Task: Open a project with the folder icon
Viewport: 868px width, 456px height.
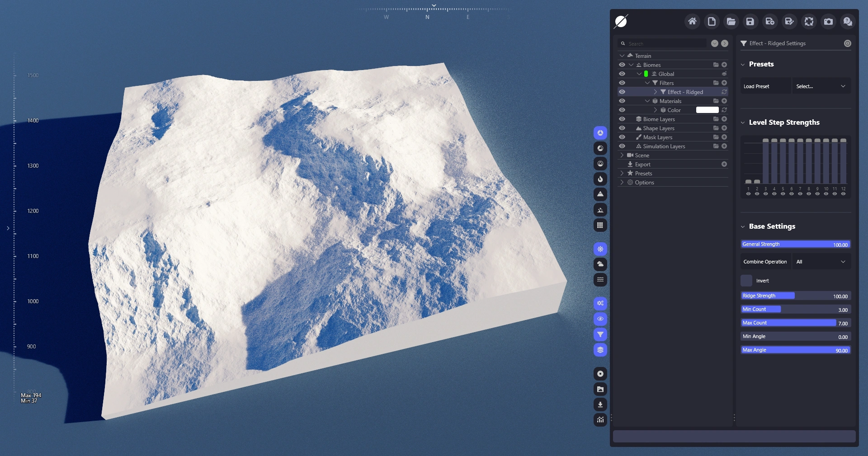Action: point(731,21)
